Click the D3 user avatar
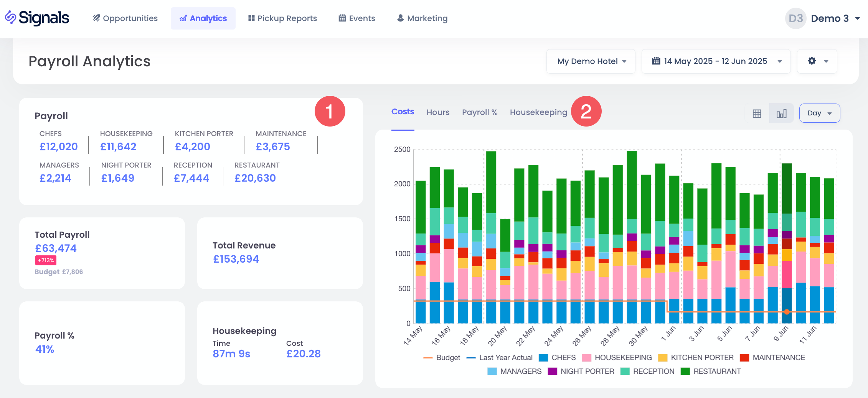Viewport: 868px width, 398px height. [795, 18]
